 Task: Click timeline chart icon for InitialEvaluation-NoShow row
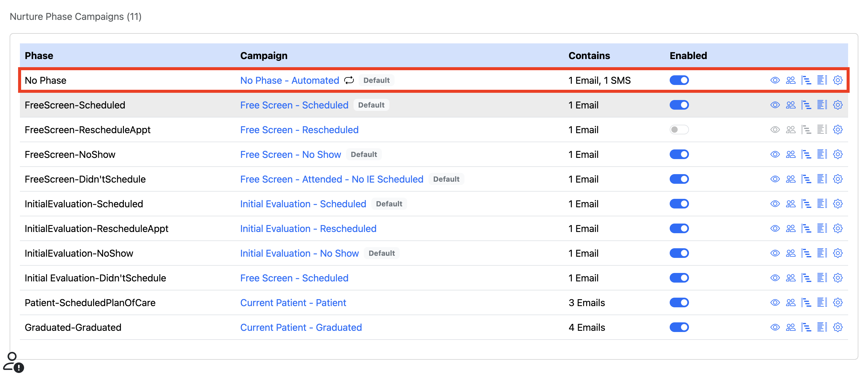point(806,253)
